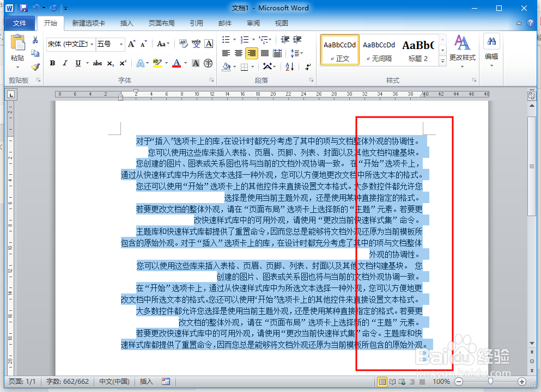Toggle the justify alignment option

265,52
